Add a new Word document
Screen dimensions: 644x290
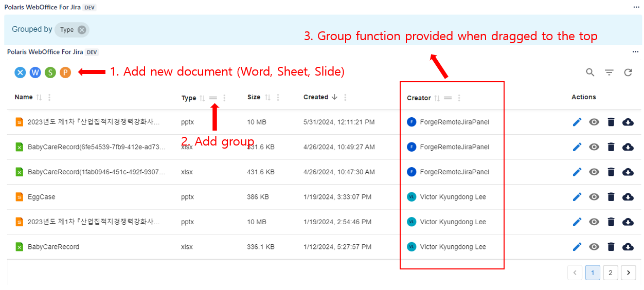(35, 72)
